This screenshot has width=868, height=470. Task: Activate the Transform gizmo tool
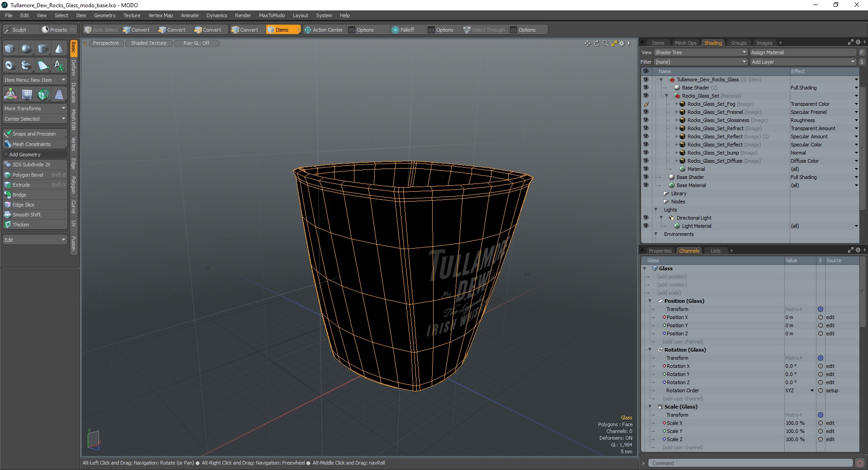[x=10, y=94]
